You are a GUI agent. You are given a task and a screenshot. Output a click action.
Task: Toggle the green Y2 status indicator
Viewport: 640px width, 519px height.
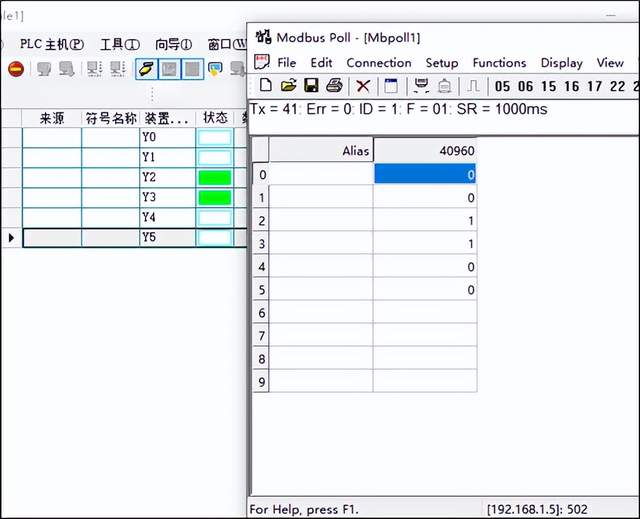click(x=215, y=177)
